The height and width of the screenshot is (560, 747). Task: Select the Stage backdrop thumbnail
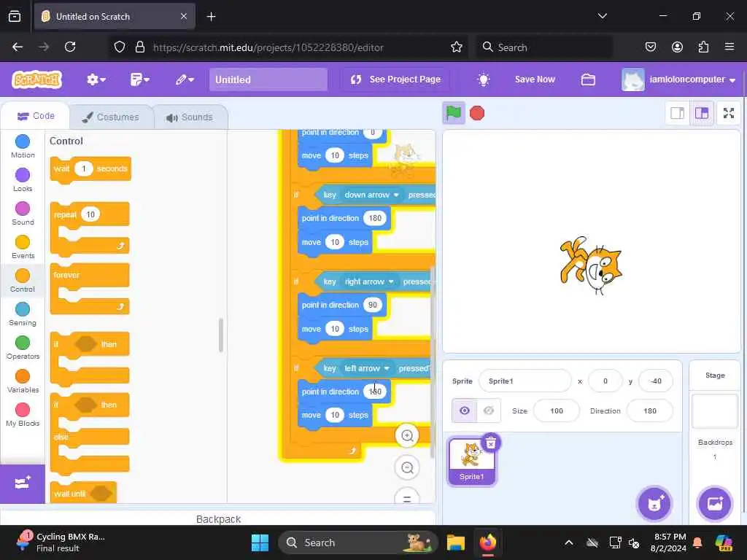coord(715,411)
